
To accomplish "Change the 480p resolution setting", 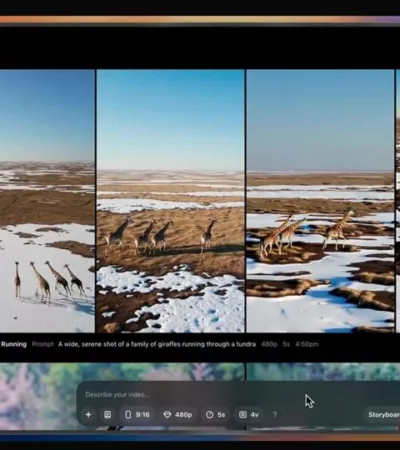I will point(178,415).
